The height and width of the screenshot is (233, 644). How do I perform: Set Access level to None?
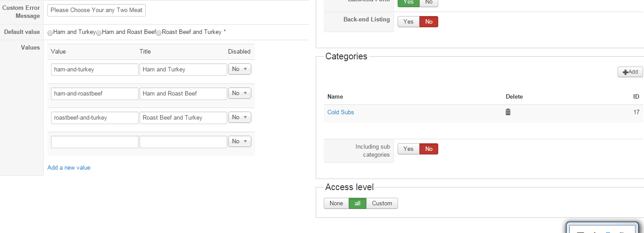pos(336,204)
